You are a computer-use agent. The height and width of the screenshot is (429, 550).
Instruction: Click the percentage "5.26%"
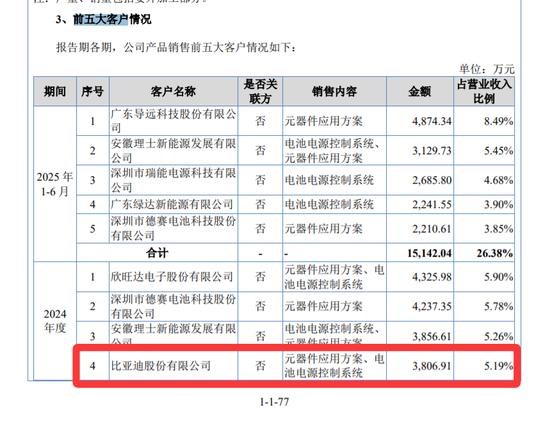pyautogui.click(x=498, y=336)
